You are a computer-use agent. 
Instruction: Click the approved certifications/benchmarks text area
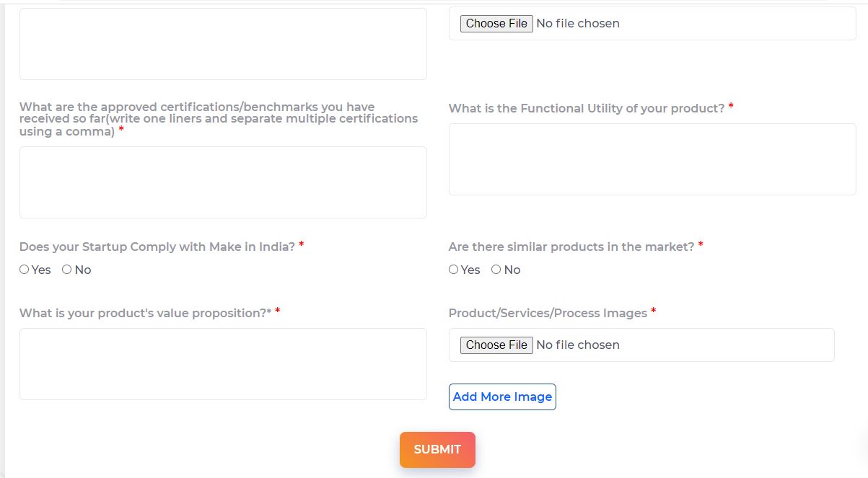223,182
